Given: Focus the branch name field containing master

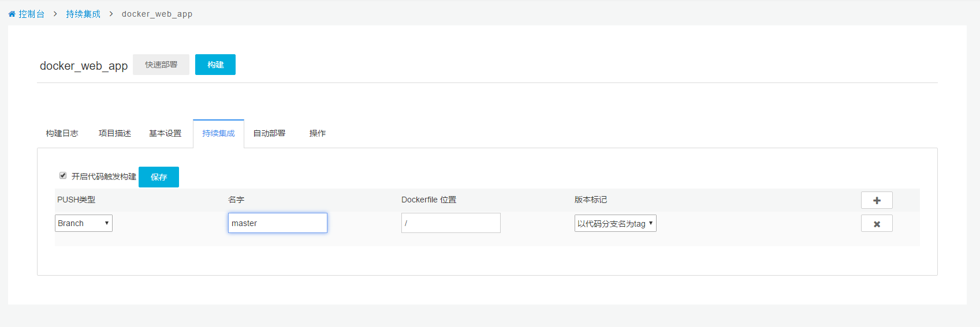Looking at the screenshot, I should click(277, 223).
